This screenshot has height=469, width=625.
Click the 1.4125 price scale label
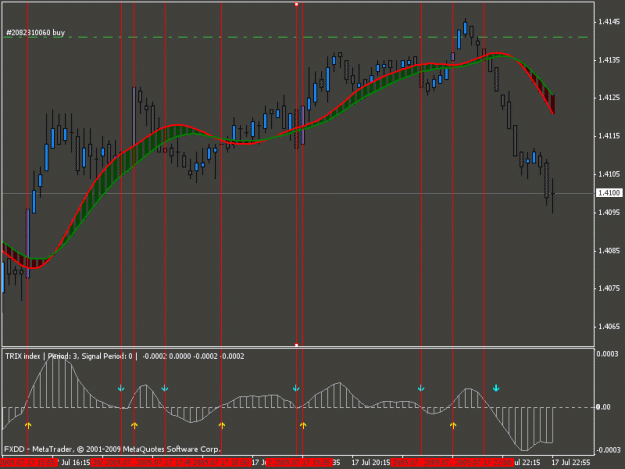click(609, 98)
